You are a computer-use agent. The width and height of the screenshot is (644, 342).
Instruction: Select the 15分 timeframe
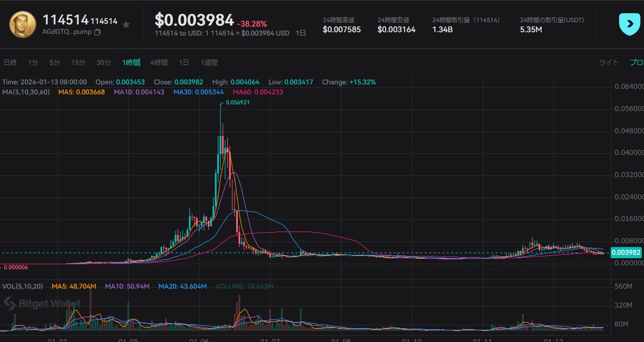78,63
